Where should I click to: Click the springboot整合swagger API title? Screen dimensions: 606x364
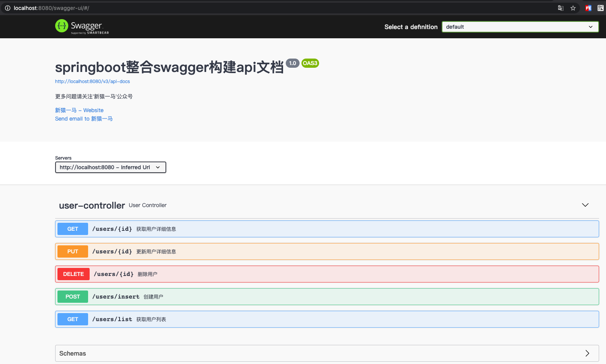click(169, 67)
